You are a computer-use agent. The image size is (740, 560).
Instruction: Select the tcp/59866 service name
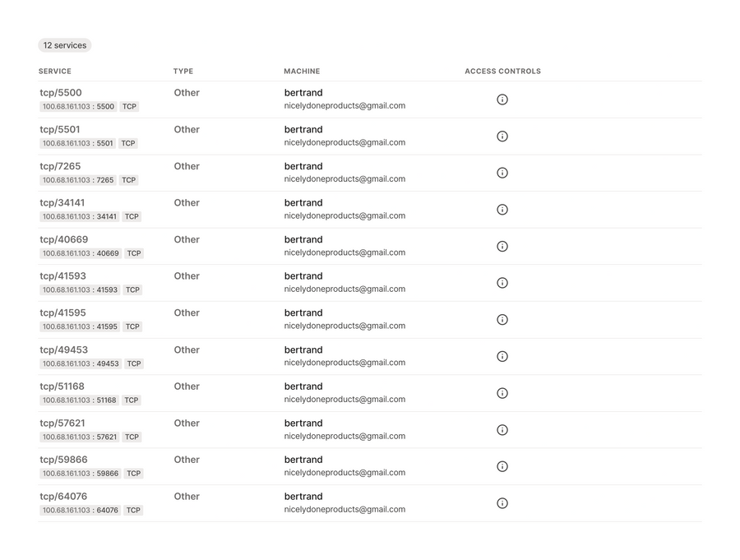coord(63,460)
